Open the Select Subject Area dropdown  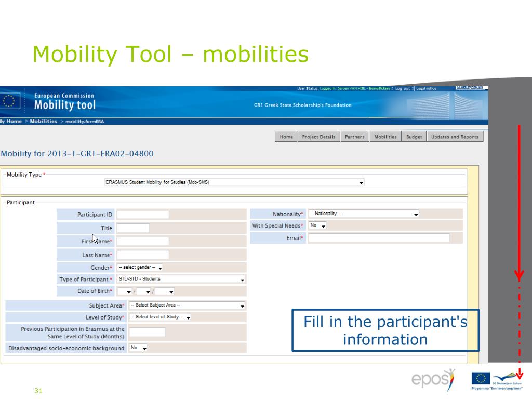click(x=187, y=305)
